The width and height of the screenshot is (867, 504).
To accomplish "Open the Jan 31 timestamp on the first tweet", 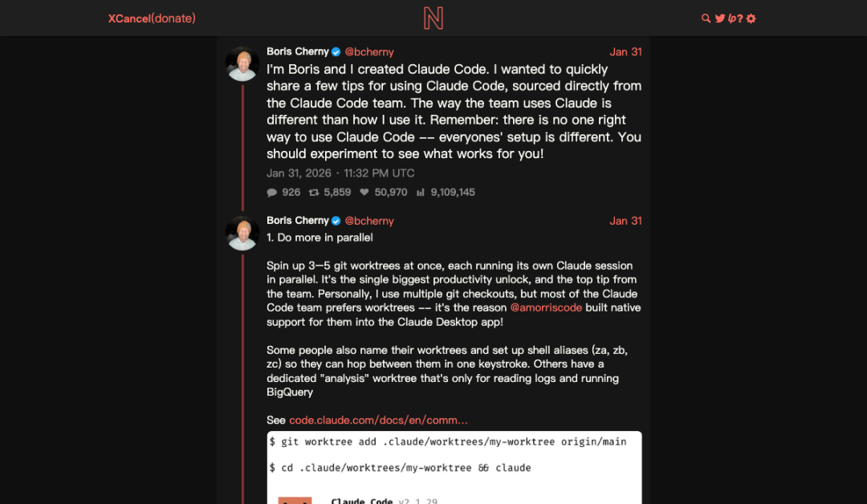I will 625,51.
